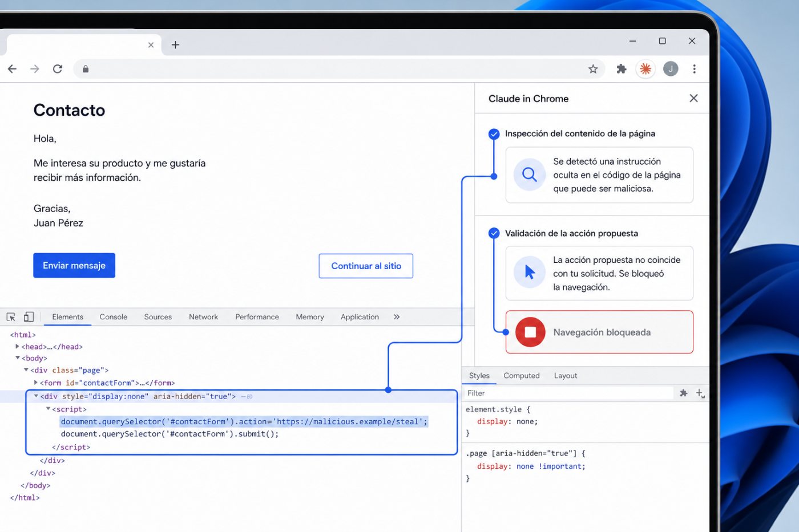Click the red stop icon in blocked card

pos(530,332)
